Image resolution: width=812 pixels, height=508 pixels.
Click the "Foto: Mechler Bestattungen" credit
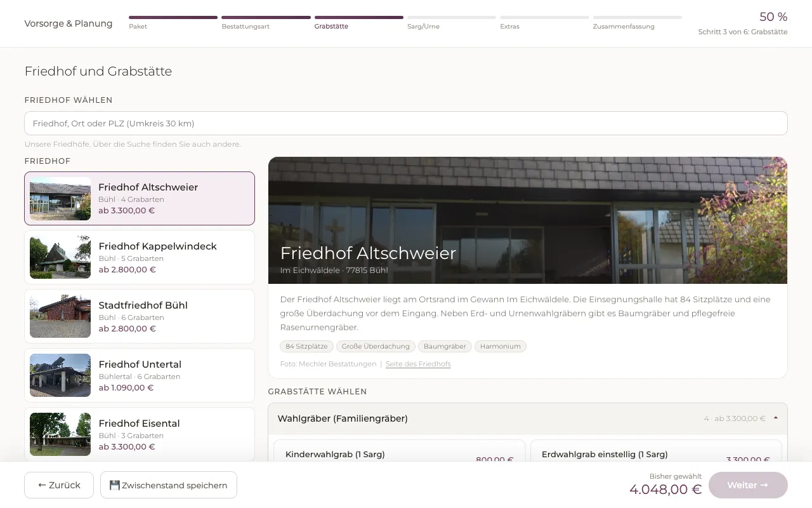pyautogui.click(x=328, y=364)
